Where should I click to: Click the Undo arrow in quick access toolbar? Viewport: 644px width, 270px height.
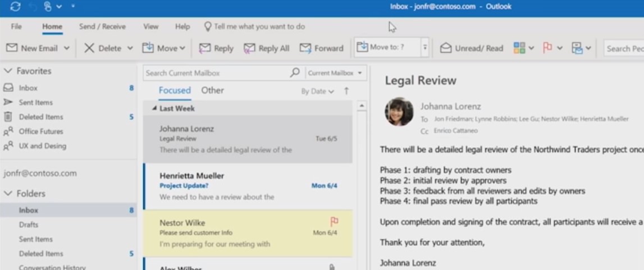tap(34, 6)
